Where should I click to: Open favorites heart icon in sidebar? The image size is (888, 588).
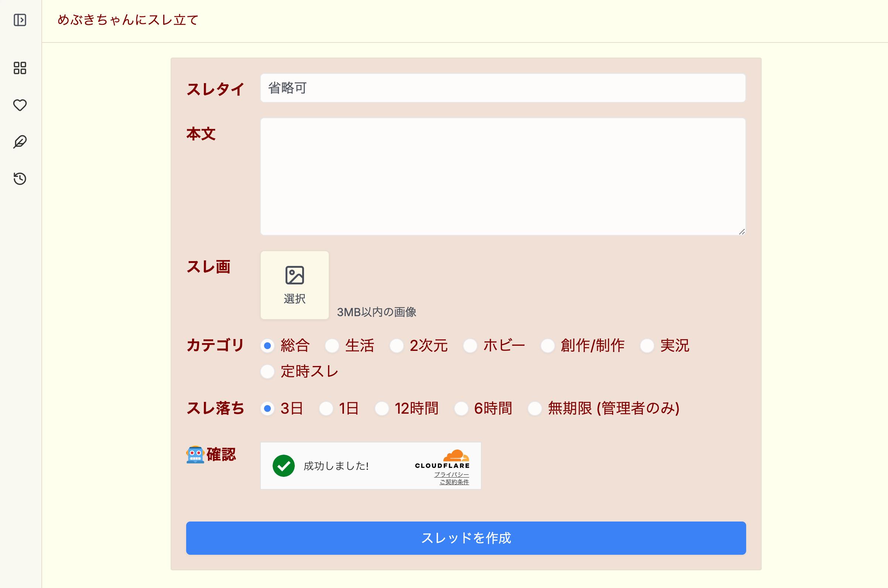[x=20, y=105]
